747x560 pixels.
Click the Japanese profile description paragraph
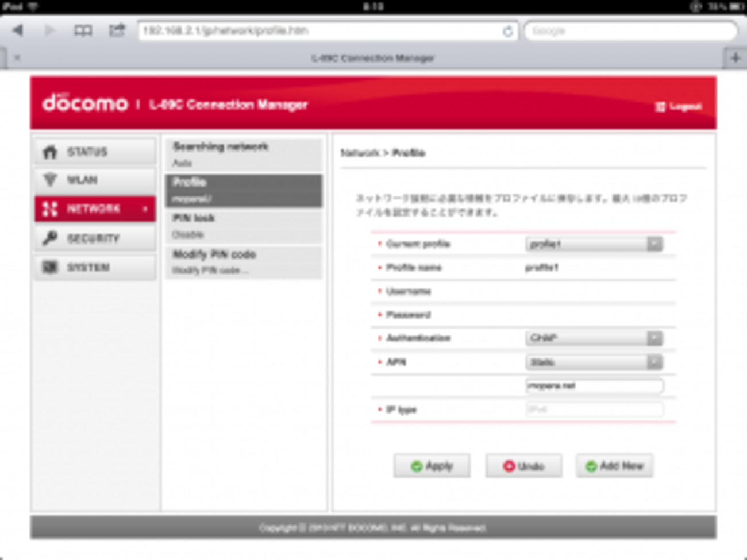pyautogui.click(x=521, y=205)
